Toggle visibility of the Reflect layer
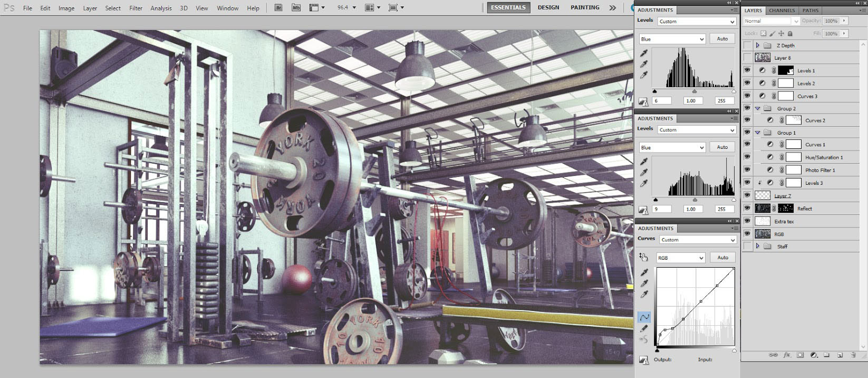 (747, 209)
